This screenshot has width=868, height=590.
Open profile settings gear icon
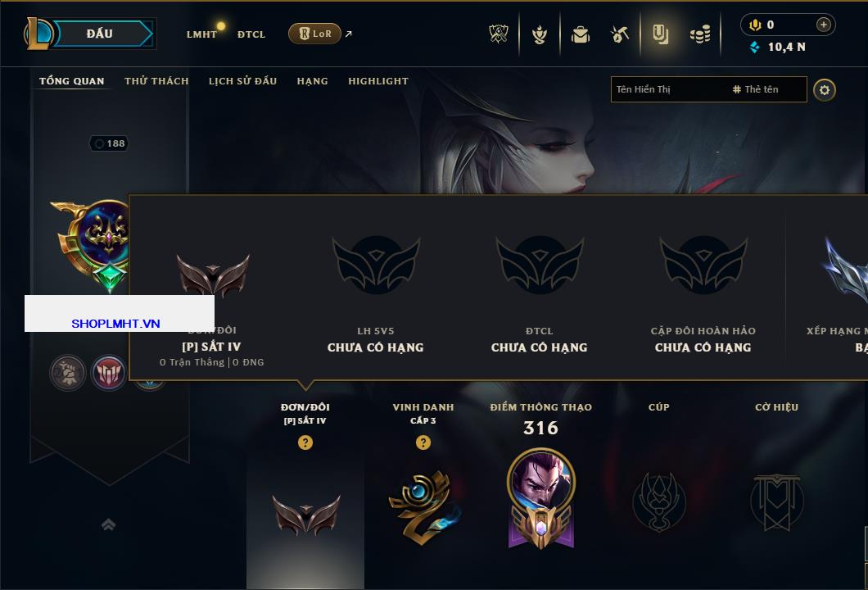coord(825,90)
